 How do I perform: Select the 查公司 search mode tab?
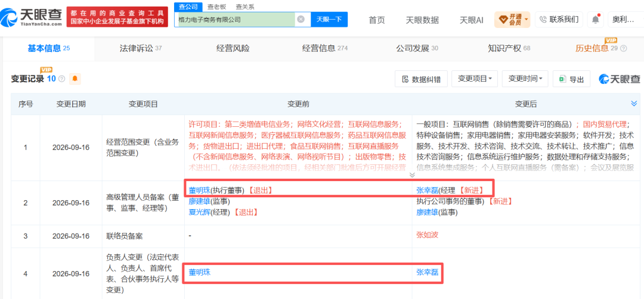(x=188, y=7)
